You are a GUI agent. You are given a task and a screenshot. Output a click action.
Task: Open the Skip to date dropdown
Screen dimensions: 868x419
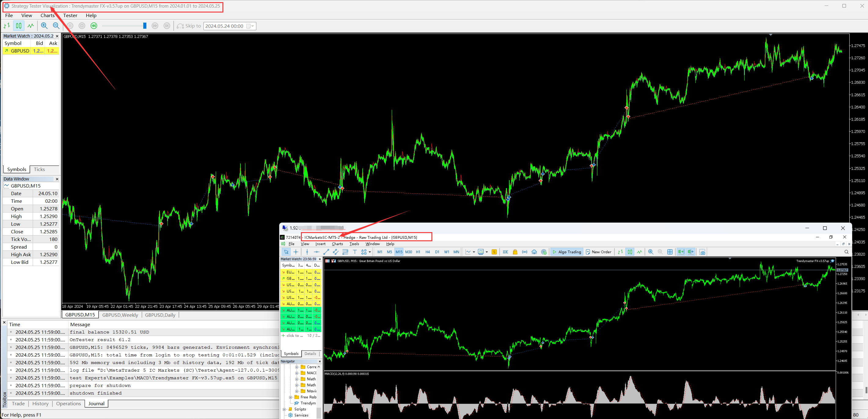point(252,26)
